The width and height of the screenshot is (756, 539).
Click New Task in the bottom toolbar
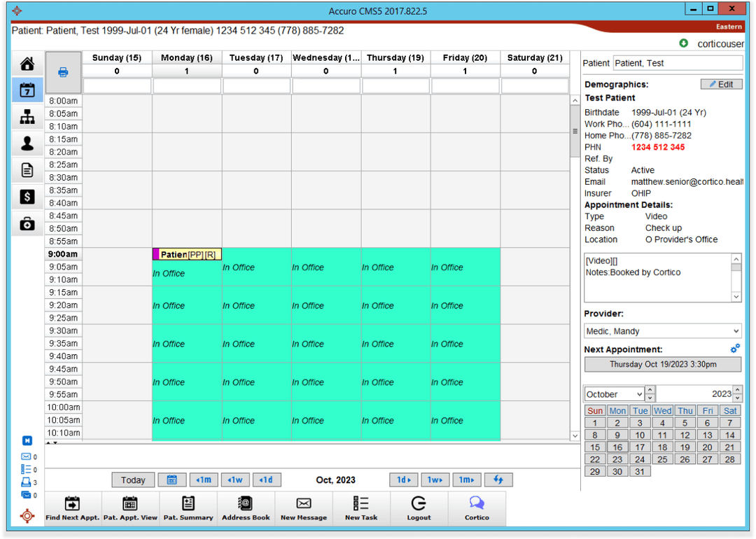[361, 507]
